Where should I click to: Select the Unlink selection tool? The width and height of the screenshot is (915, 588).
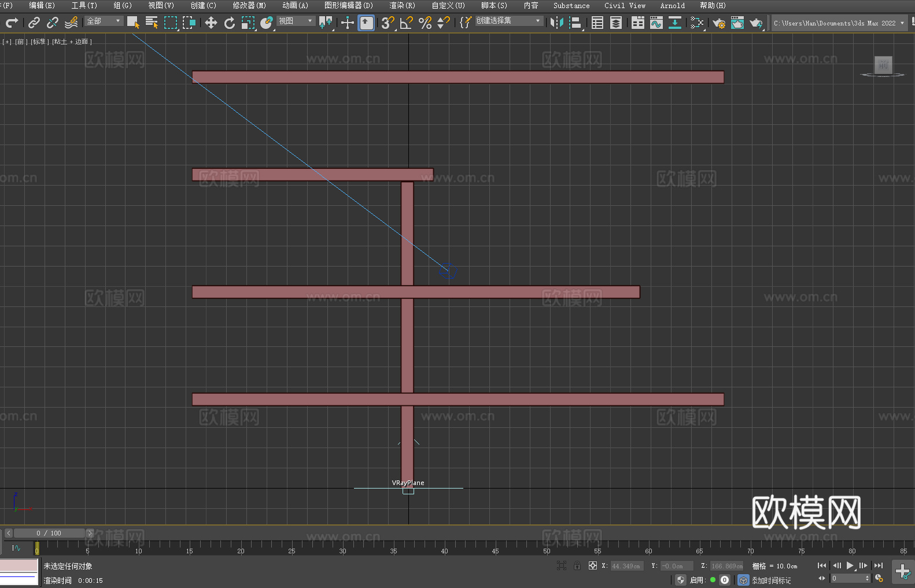pos(53,23)
